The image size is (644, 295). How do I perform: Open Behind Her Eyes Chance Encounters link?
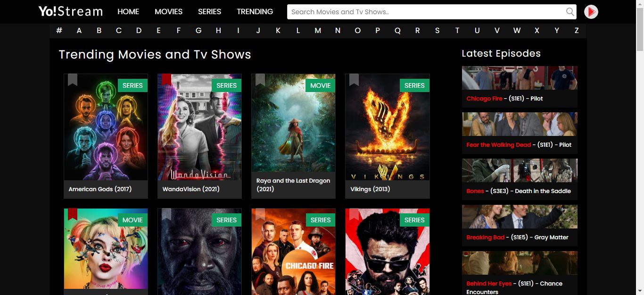click(x=514, y=287)
